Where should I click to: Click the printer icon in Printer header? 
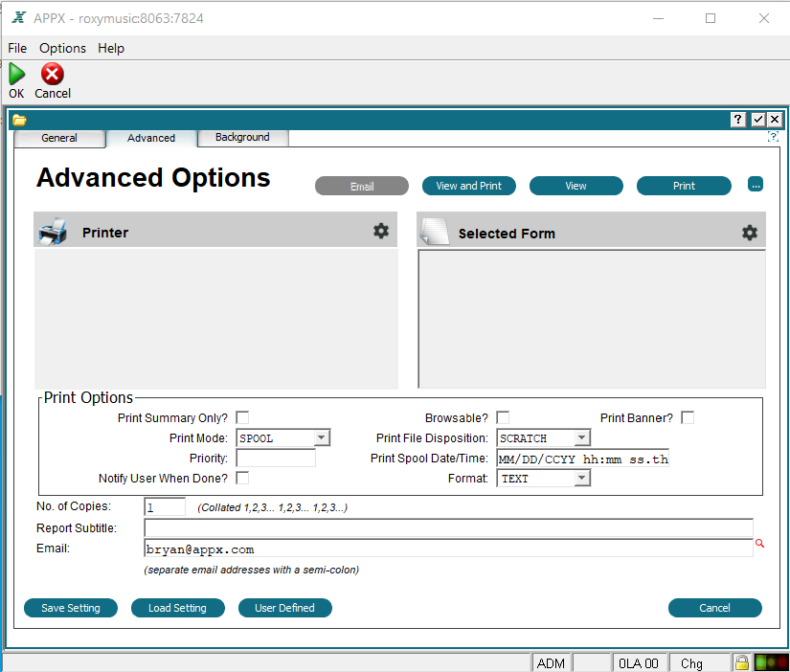pyautogui.click(x=53, y=232)
